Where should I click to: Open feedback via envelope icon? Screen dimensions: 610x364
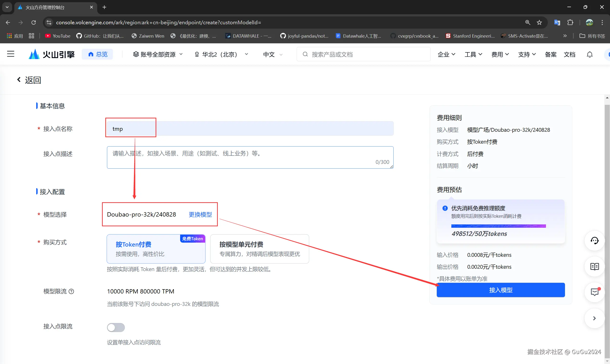click(x=595, y=292)
